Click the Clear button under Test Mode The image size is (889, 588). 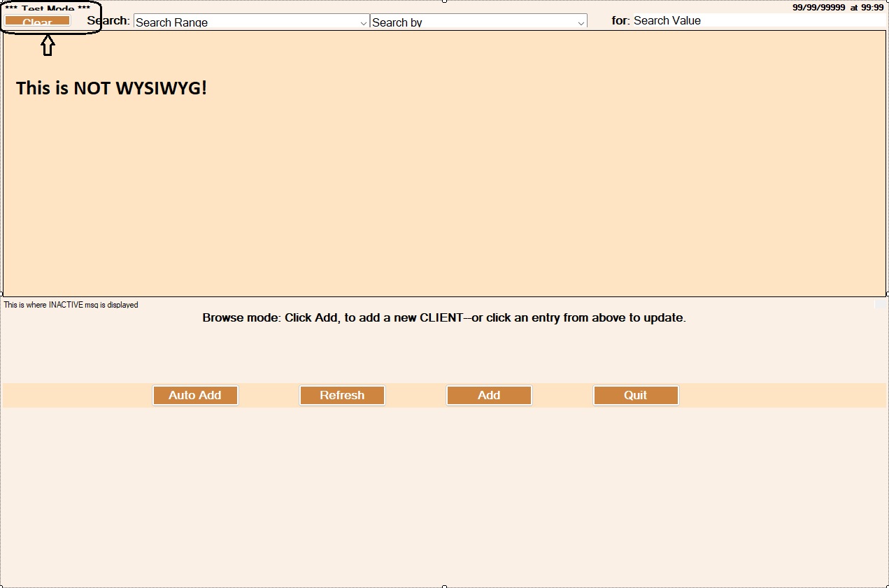pyautogui.click(x=38, y=21)
